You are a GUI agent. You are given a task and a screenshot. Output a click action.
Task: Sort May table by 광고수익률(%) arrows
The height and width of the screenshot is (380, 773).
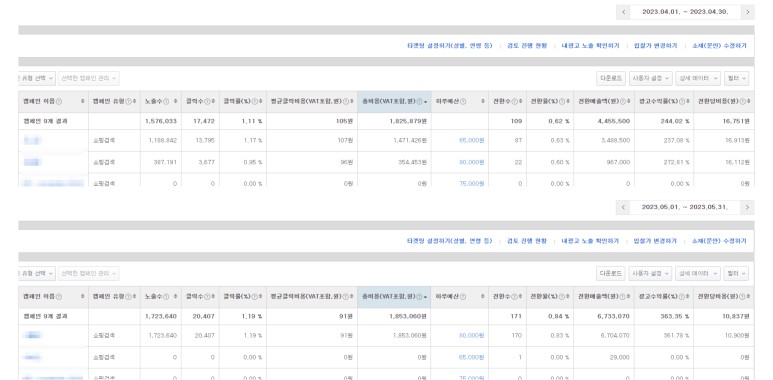[x=688, y=297]
